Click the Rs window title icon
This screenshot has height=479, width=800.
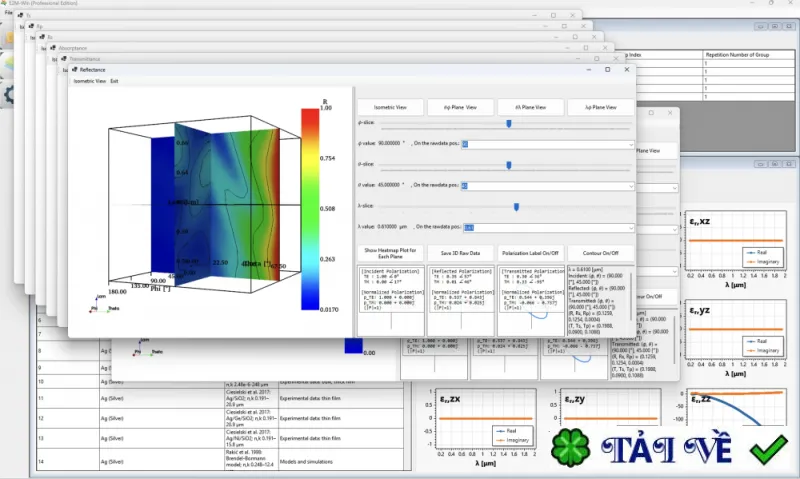point(42,37)
